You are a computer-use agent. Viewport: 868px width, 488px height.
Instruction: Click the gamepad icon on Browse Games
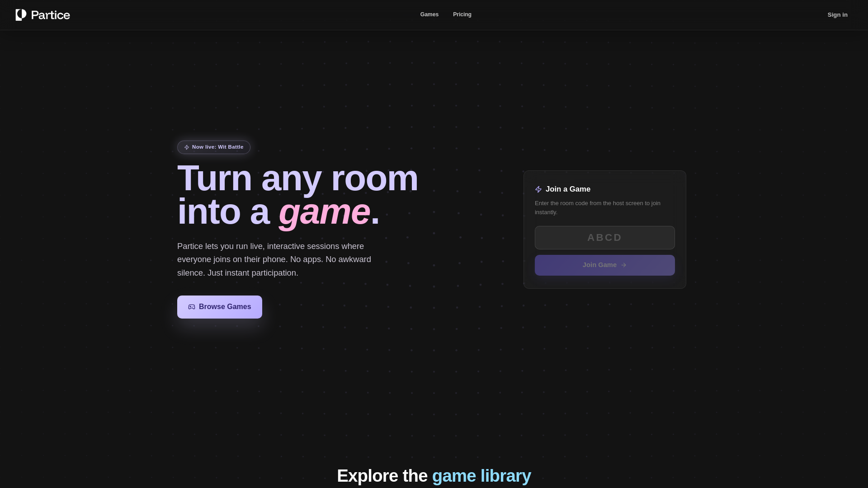click(192, 307)
